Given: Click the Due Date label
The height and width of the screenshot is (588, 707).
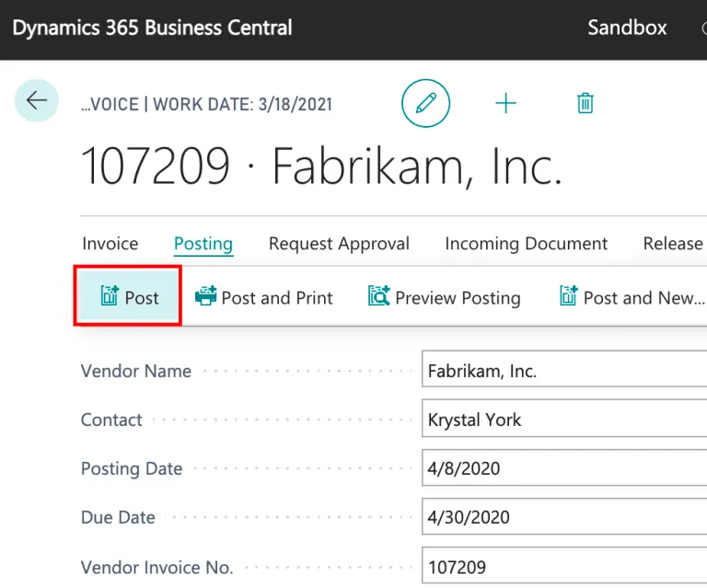Looking at the screenshot, I should pos(118,517).
